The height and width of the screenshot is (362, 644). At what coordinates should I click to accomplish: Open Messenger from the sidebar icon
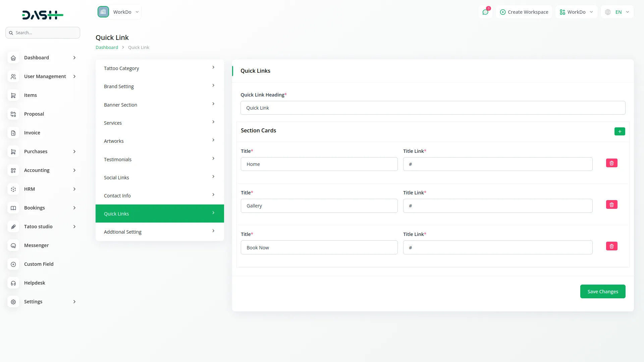coord(13,246)
